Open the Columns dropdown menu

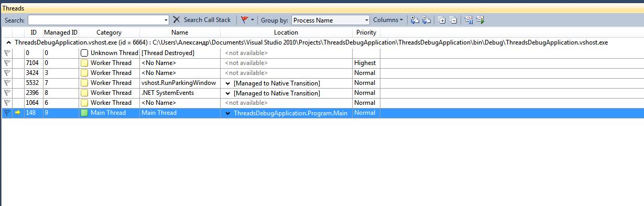click(x=388, y=20)
